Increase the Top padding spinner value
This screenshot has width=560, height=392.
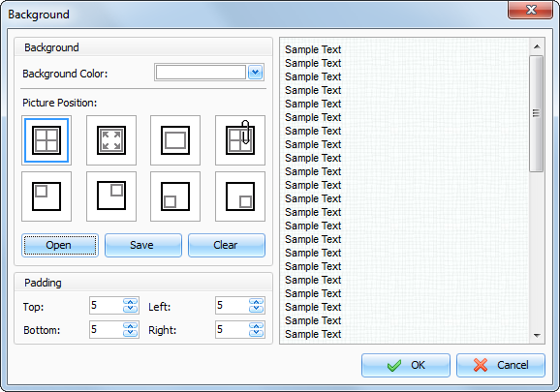pyautogui.click(x=131, y=302)
